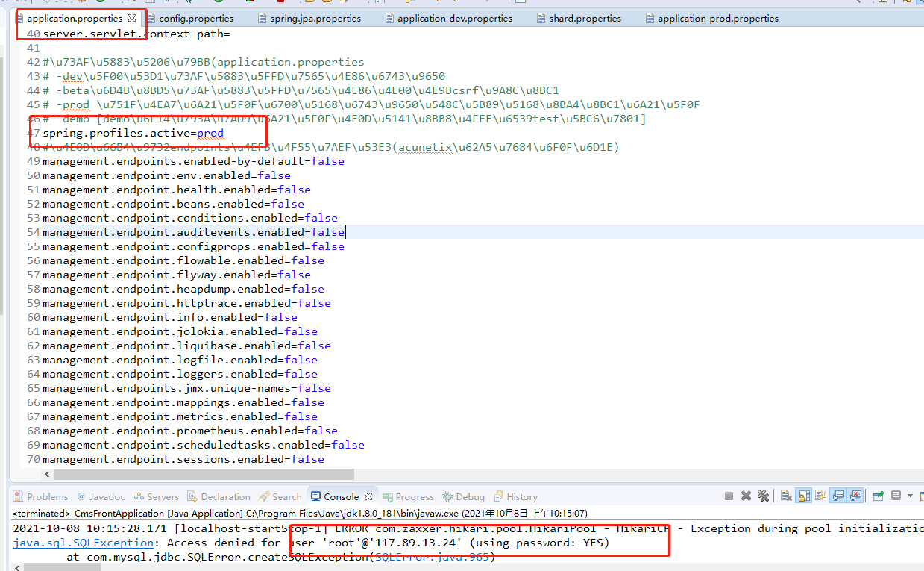Close the Console view tab
Screen dimensions: 924x571
(x=368, y=496)
